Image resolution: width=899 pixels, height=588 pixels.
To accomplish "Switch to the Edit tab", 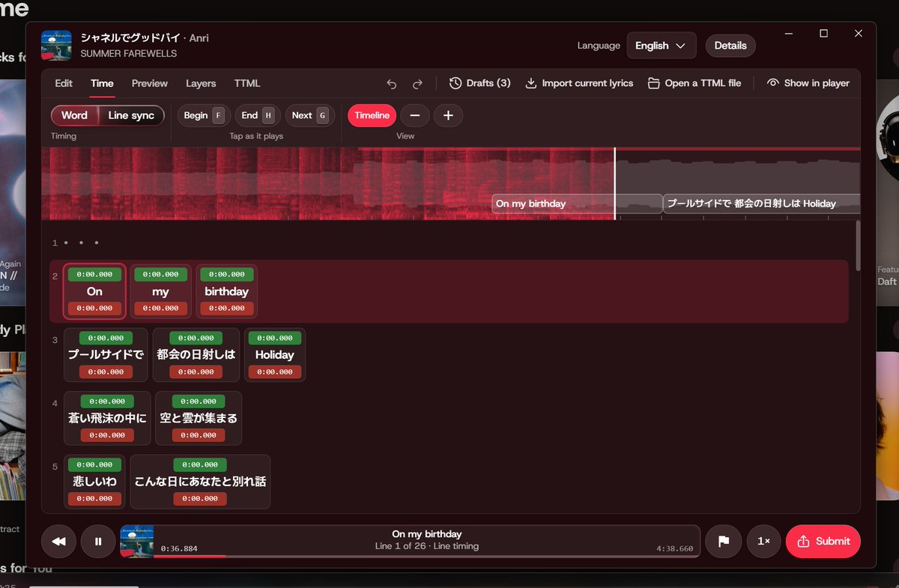I will tap(64, 83).
